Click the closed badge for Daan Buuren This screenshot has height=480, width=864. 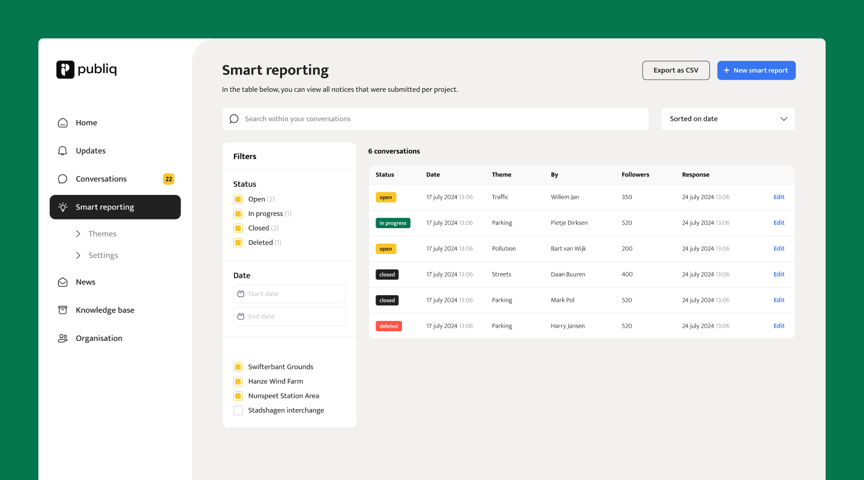click(387, 274)
